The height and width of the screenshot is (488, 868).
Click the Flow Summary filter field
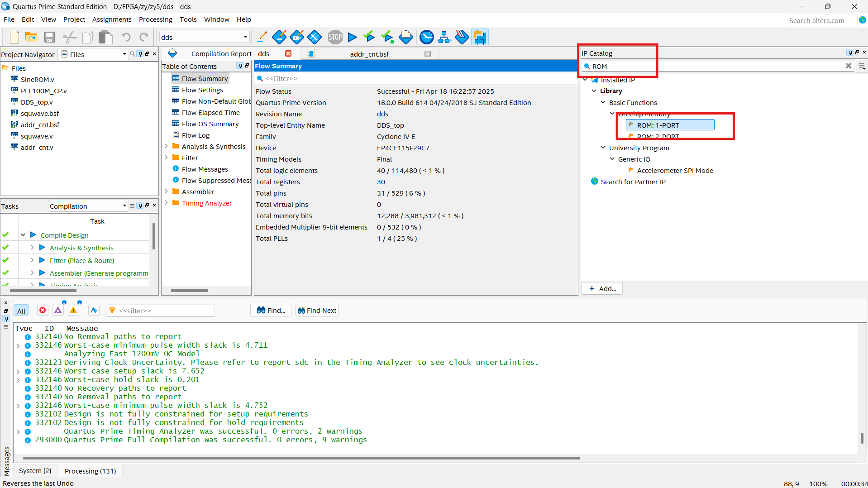(415, 78)
